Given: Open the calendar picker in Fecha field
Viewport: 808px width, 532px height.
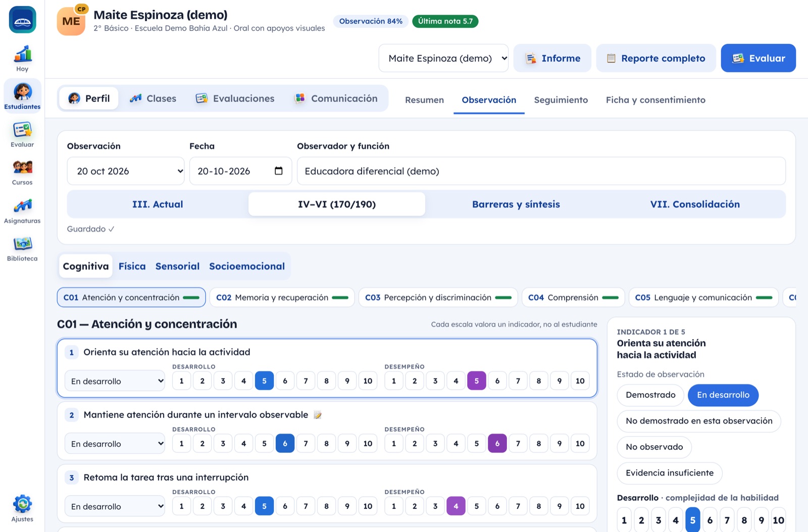Looking at the screenshot, I should (278, 171).
